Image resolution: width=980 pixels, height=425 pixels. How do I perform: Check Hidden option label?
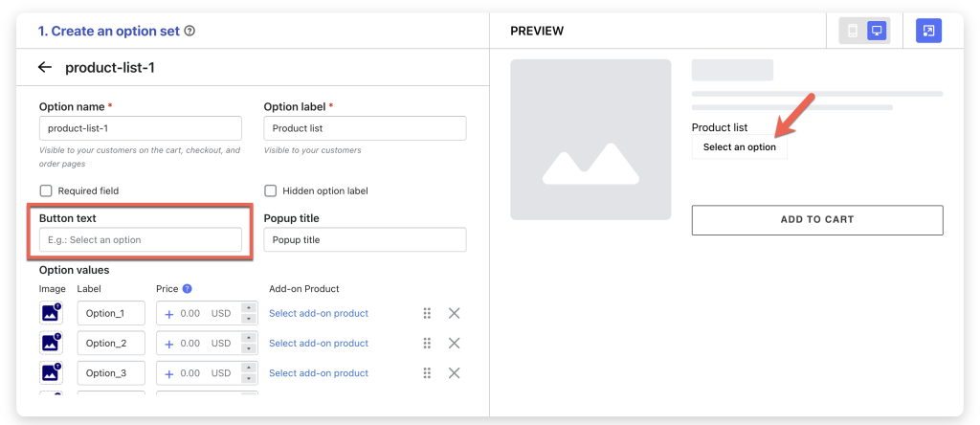coord(271,190)
